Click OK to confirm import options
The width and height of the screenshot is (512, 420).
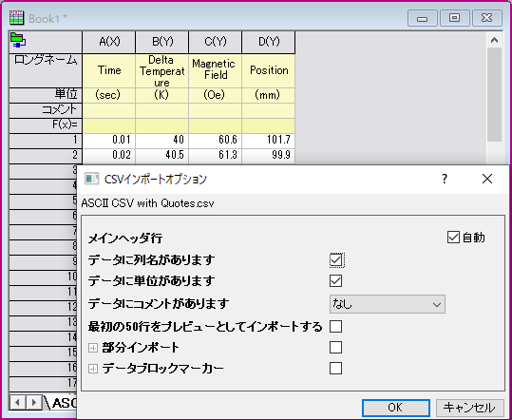pos(396,408)
